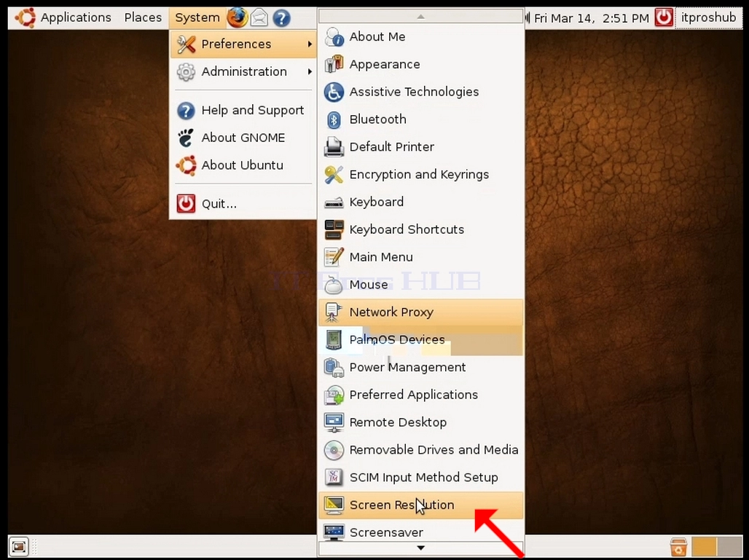Click the red power icon beside itproshub
The image size is (749, 560).
[664, 17]
